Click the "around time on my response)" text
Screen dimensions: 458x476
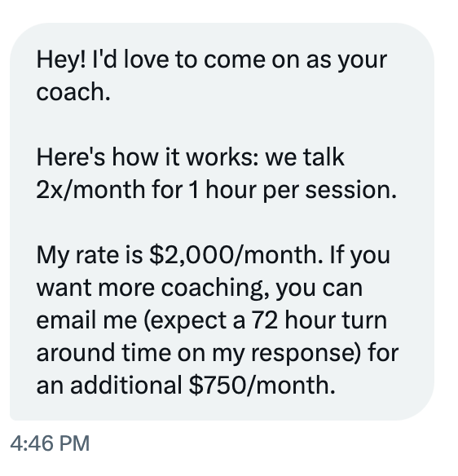coord(200,354)
